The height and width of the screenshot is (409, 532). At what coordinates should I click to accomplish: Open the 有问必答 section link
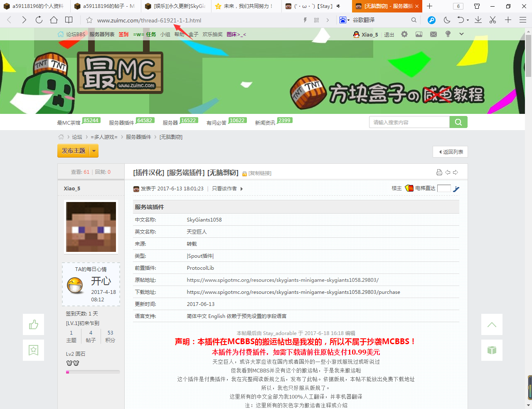point(217,123)
